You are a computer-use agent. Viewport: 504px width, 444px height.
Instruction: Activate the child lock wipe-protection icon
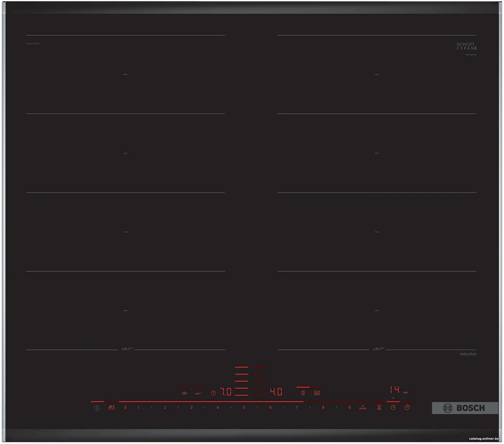click(x=112, y=408)
